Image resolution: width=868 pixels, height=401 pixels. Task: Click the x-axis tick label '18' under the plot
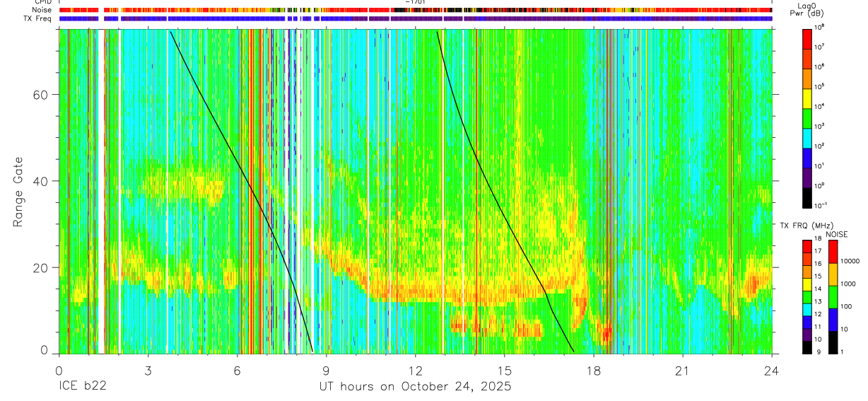(594, 371)
